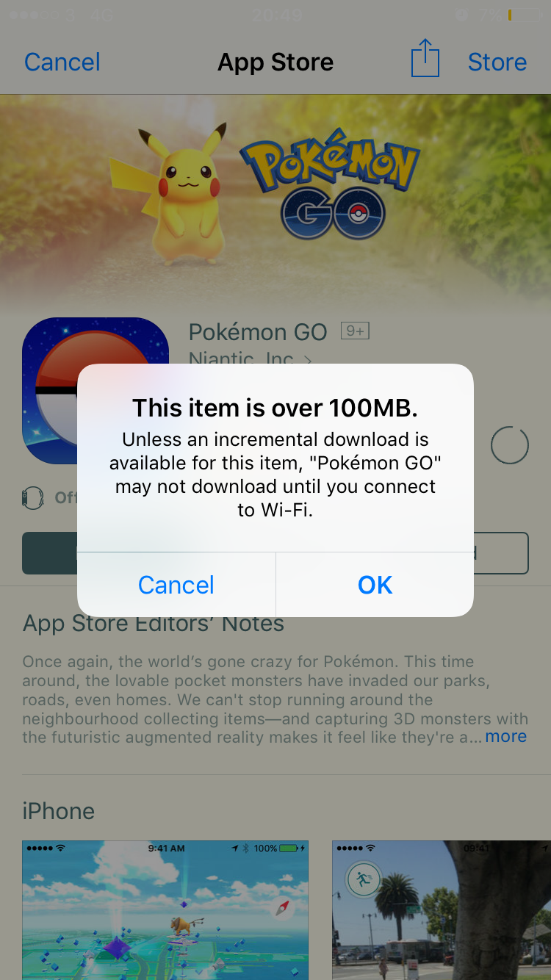
Task: Select the dark left segmented tab
Action: pos(50,553)
